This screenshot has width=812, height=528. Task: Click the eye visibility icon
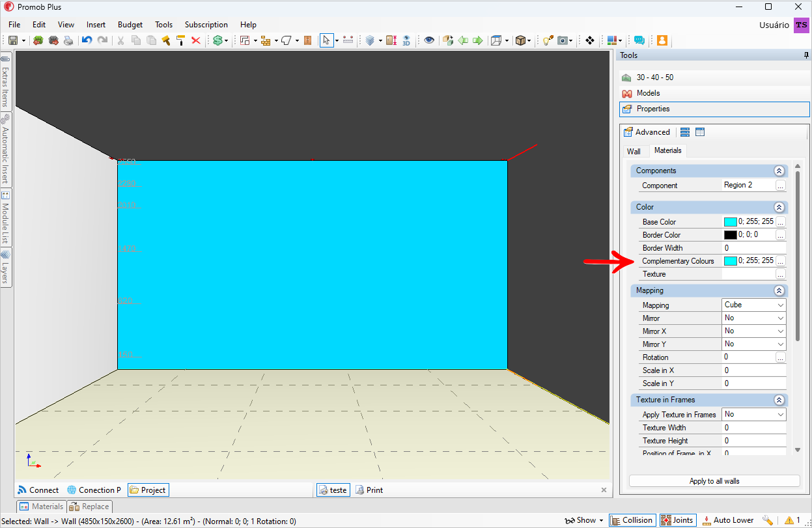point(429,40)
